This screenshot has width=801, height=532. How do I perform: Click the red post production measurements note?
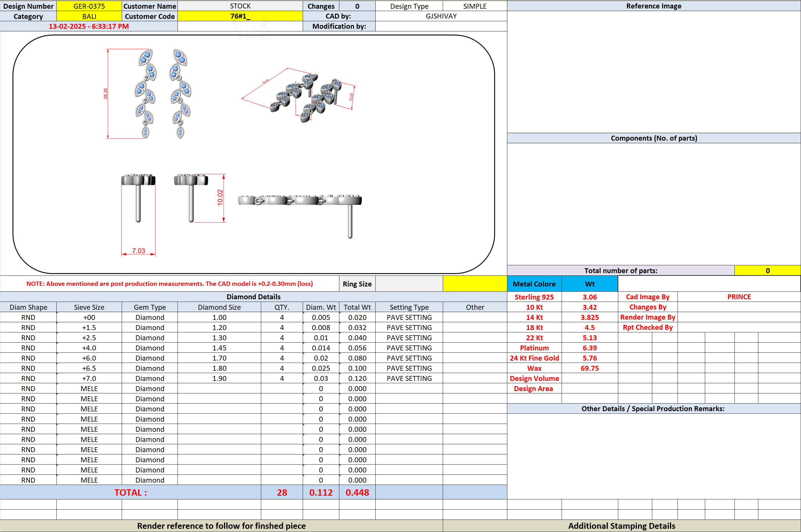coord(170,284)
